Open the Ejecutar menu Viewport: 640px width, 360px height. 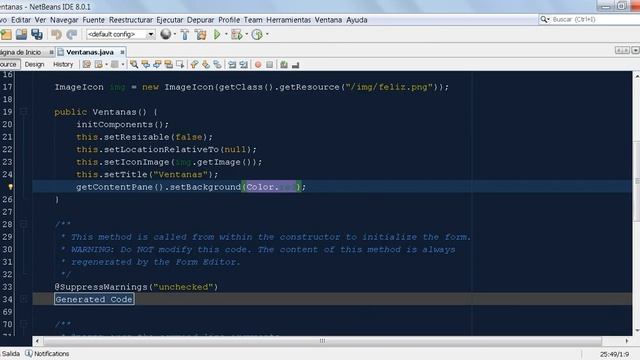pos(170,20)
